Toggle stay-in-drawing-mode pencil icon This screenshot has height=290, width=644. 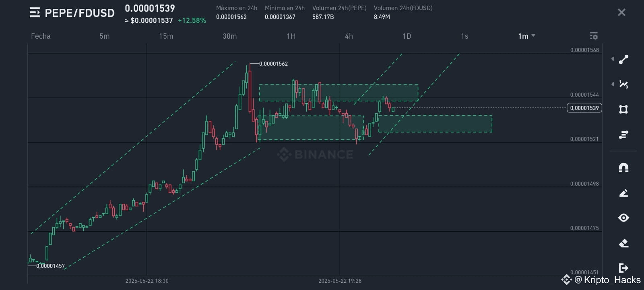(x=623, y=193)
